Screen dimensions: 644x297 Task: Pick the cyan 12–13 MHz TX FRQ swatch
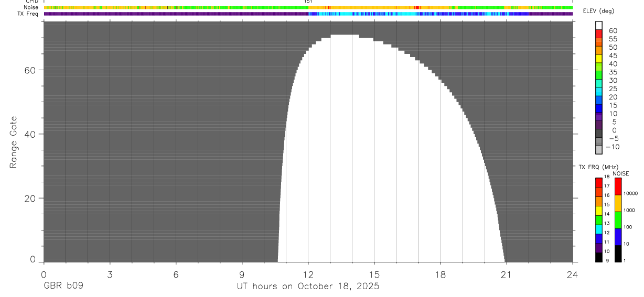599,229
